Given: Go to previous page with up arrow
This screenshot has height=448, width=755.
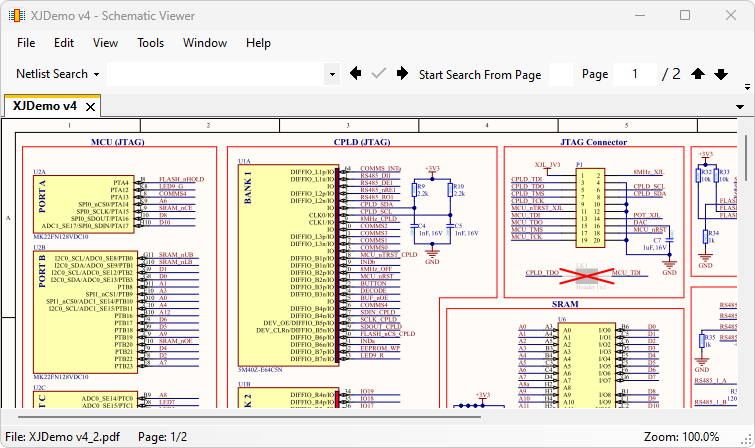Looking at the screenshot, I should [698, 74].
